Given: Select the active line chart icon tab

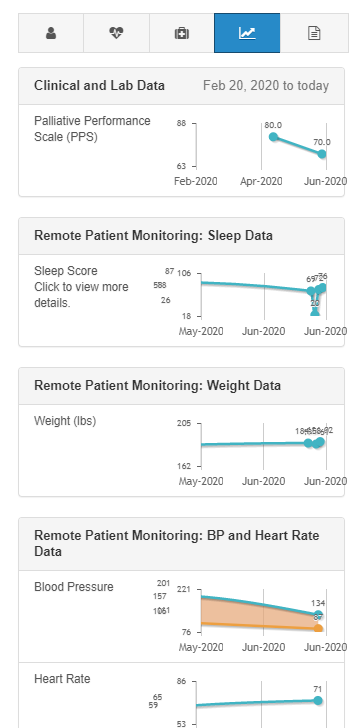Looking at the screenshot, I should click(247, 33).
